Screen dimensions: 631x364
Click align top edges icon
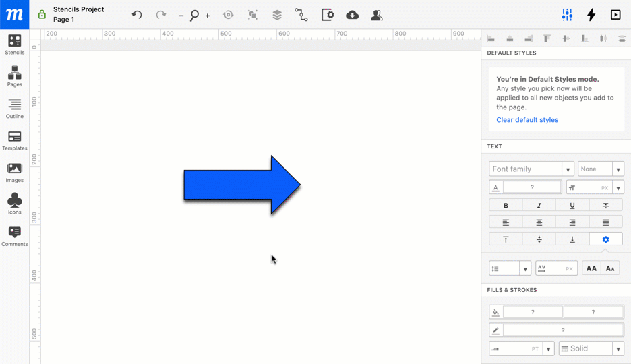point(547,38)
